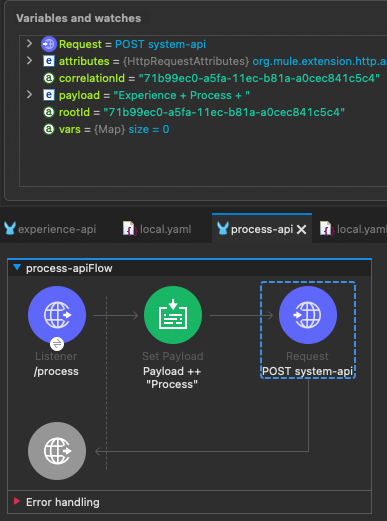Screen dimensions: 387x521
Task: Open the rightmost local.yaml tab
Action: pyautogui.click(x=353, y=229)
